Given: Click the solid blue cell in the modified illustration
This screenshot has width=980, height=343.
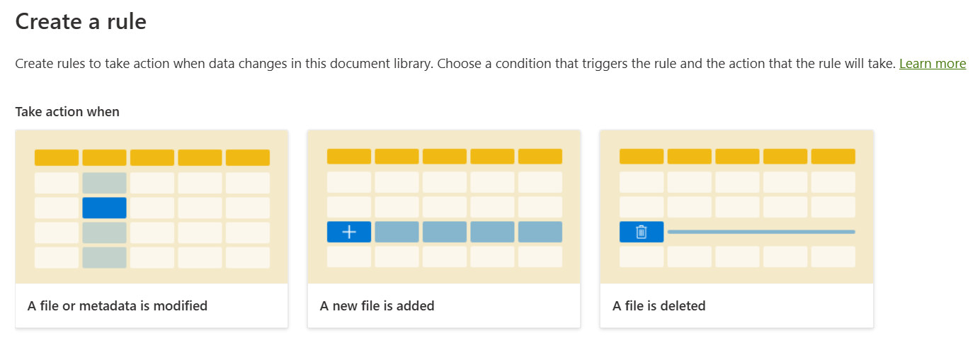Looking at the screenshot, I should click(104, 208).
